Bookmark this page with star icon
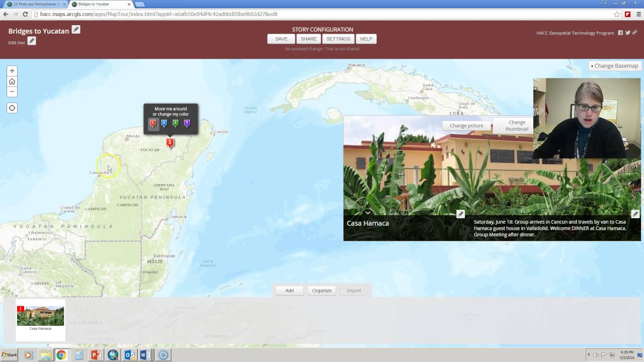The image size is (644, 362). 617,14
